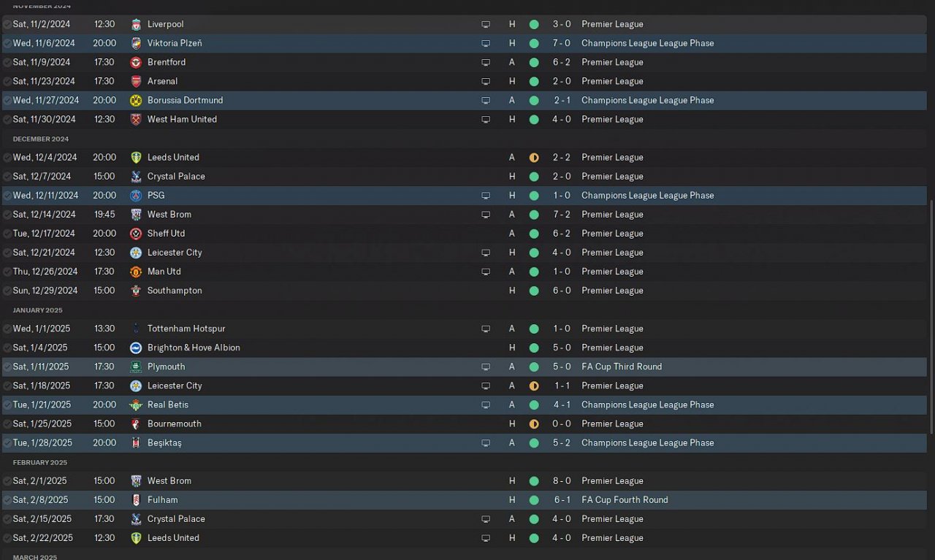This screenshot has width=935, height=560.
Task: Toggle the checkmark beside Sat, 2/8/2025 fixture
Action: tap(7, 500)
